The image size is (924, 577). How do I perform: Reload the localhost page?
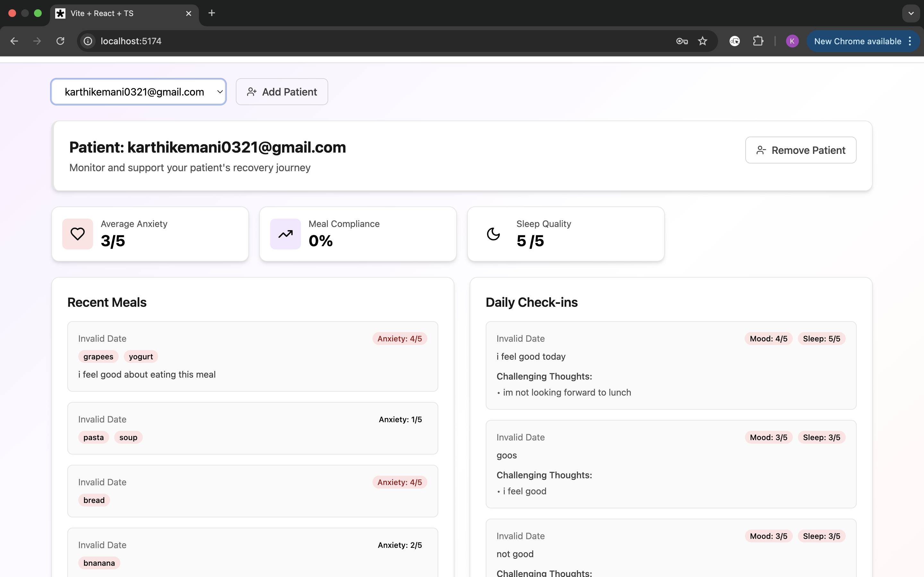coord(60,41)
